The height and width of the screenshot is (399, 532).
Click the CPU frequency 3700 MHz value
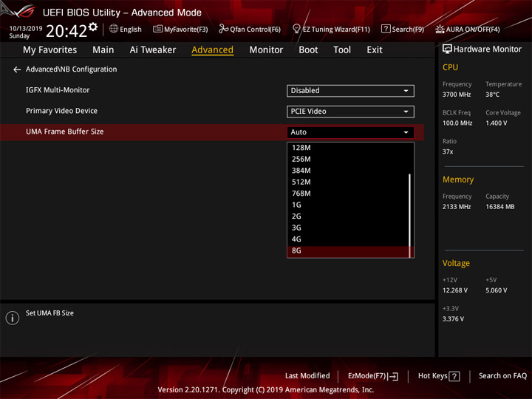(457, 95)
